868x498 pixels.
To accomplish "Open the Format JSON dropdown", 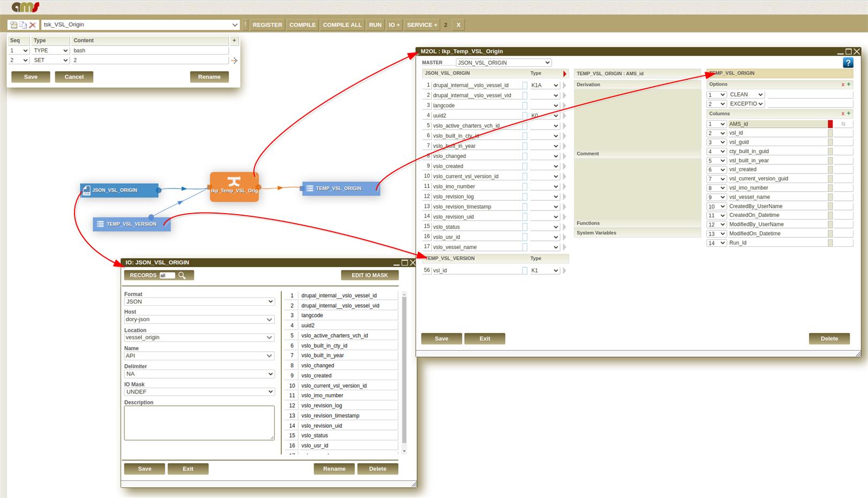I will (199, 301).
